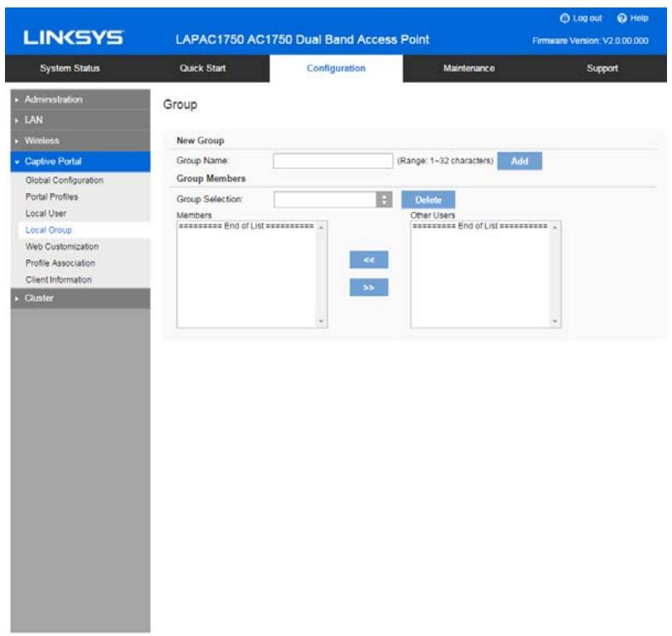The height and width of the screenshot is (636, 672).
Task: Expand the LAN sidebar section
Action: click(80, 120)
